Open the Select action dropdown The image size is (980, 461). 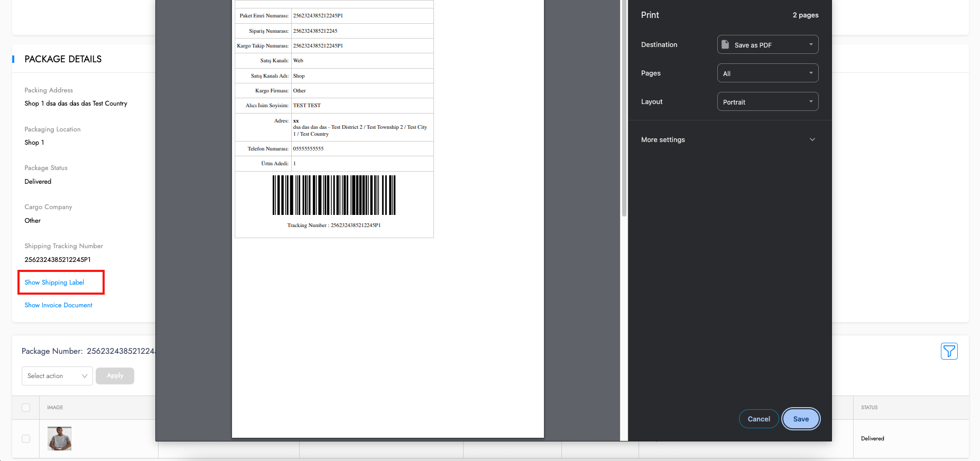click(57, 376)
